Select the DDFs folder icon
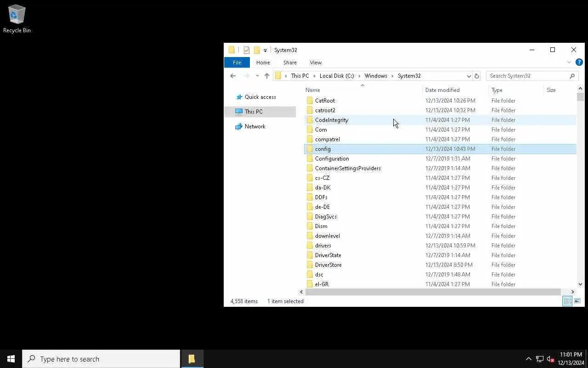 pos(310,197)
